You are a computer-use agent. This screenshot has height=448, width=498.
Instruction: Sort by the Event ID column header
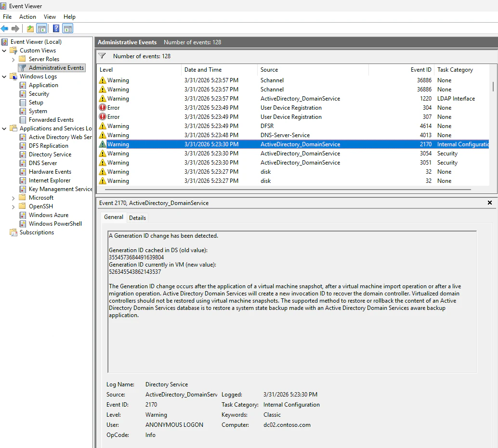click(402, 70)
